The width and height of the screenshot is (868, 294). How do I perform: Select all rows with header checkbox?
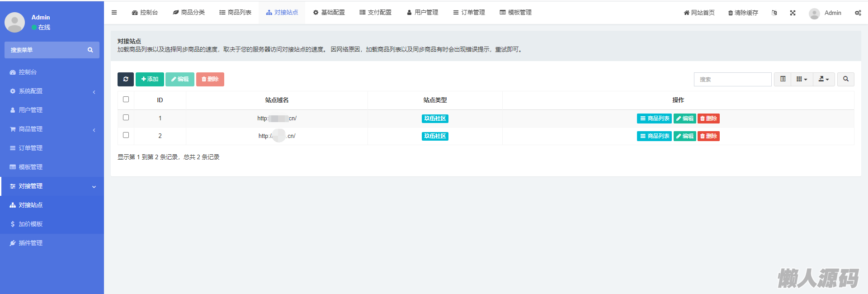(126, 100)
